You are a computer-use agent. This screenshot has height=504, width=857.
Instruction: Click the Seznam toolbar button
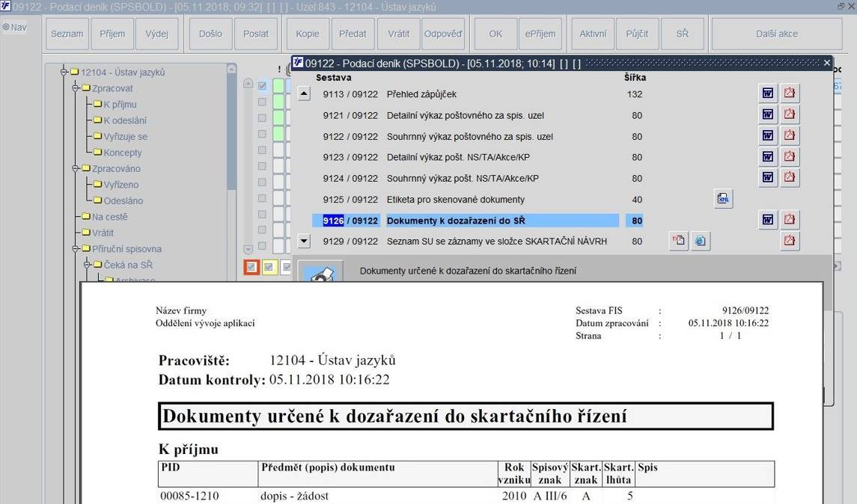(67, 34)
